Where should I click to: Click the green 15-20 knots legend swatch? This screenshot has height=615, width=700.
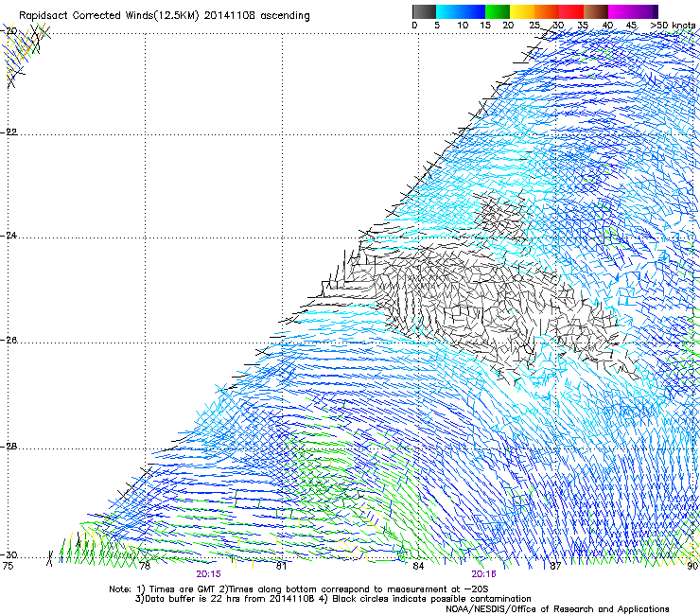498,11
